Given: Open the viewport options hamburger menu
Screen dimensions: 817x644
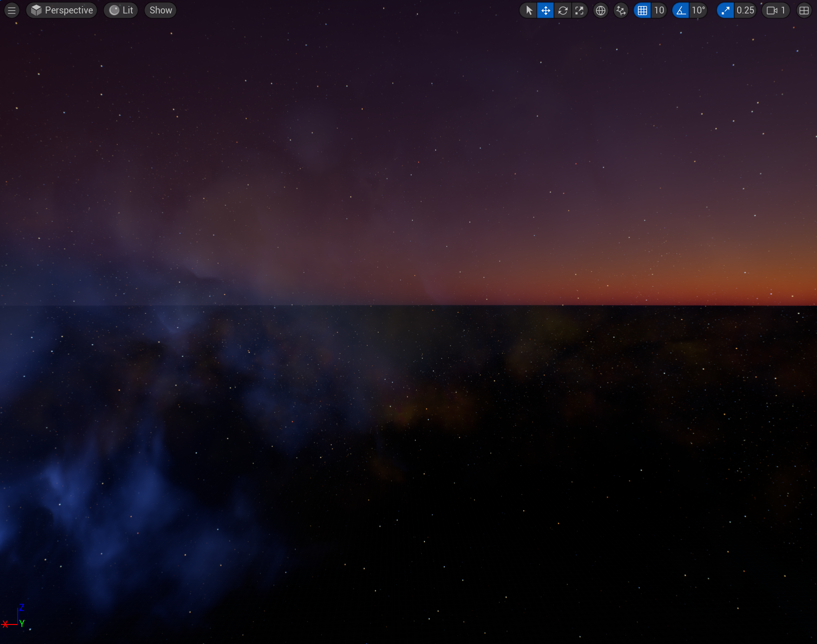Looking at the screenshot, I should coord(12,10).
